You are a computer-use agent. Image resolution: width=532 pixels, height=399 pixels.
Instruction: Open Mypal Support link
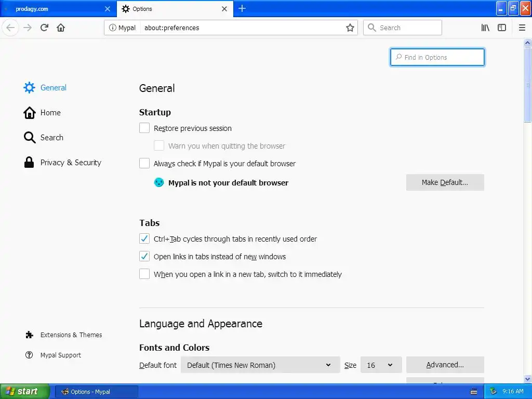pos(54,355)
